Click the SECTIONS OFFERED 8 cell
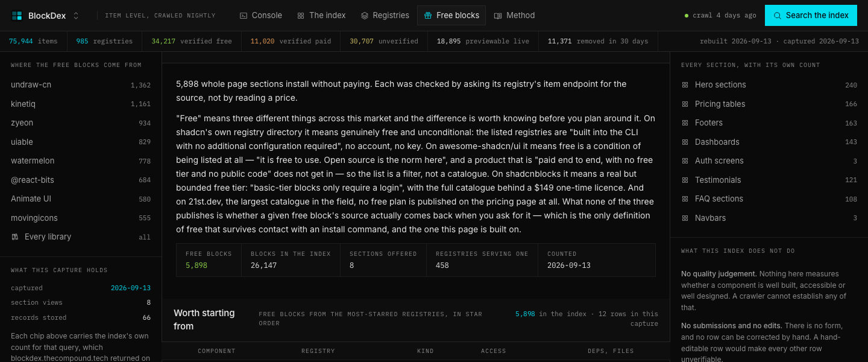 [383, 260]
